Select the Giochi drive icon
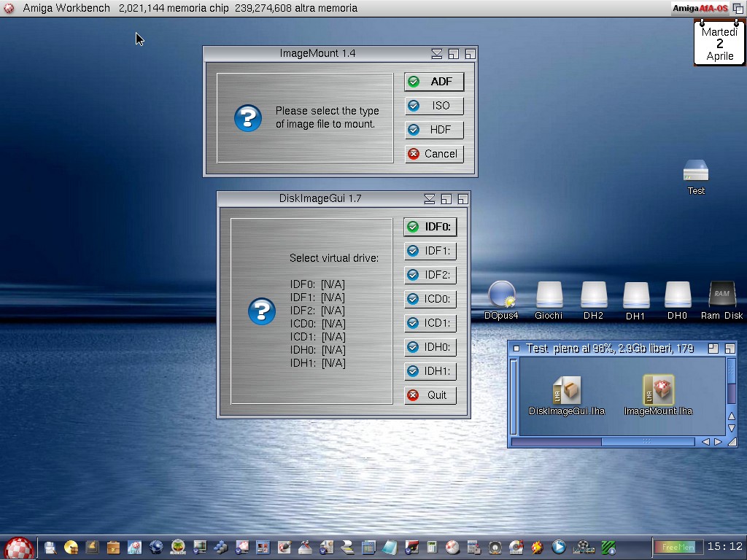The image size is (747, 560). [549, 295]
